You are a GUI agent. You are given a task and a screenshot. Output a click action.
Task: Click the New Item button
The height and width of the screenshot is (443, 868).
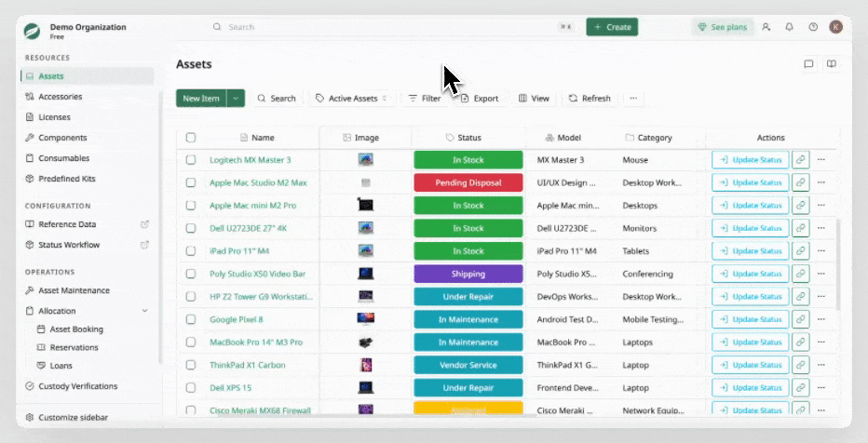click(x=201, y=99)
